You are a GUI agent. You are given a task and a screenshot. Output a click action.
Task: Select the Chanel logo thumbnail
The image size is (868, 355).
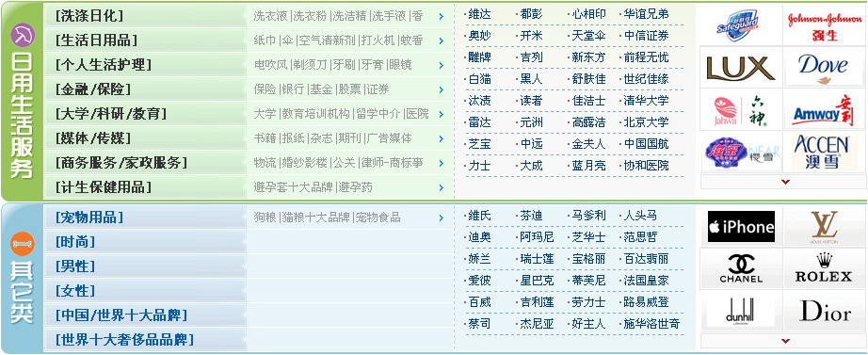point(741,269)
